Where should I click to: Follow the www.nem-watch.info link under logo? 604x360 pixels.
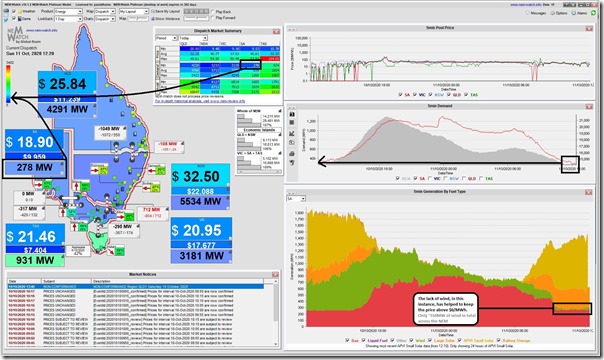click(x=42, y=30)
